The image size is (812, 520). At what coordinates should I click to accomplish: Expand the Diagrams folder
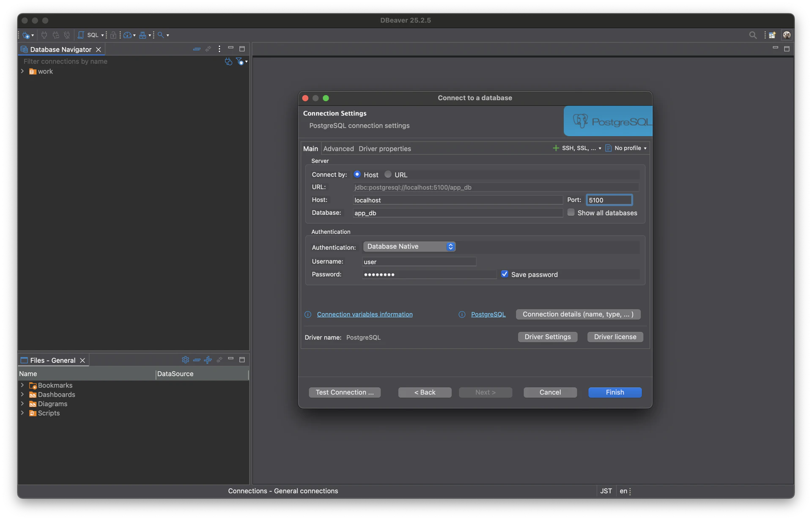coord(22,404)
